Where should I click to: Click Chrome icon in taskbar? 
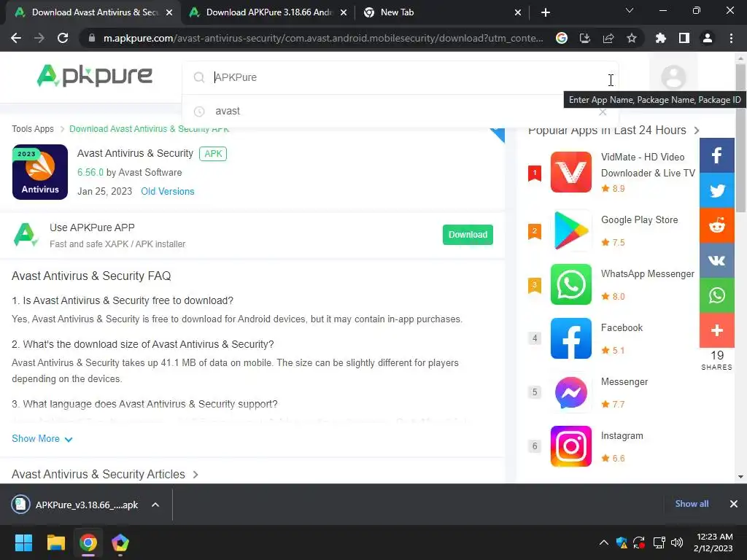(x=88, y=542)
